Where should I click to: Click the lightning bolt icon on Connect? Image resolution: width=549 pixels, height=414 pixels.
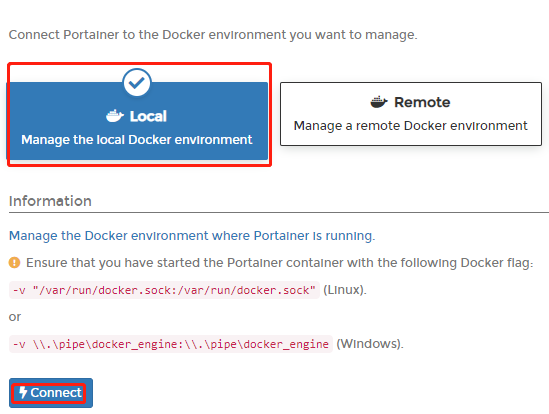click(23, 393)
